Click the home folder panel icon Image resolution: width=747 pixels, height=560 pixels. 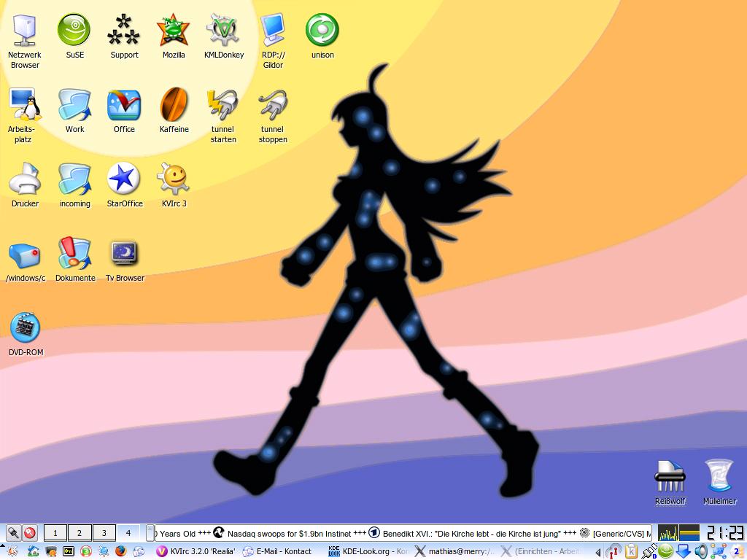pos(33,551)
